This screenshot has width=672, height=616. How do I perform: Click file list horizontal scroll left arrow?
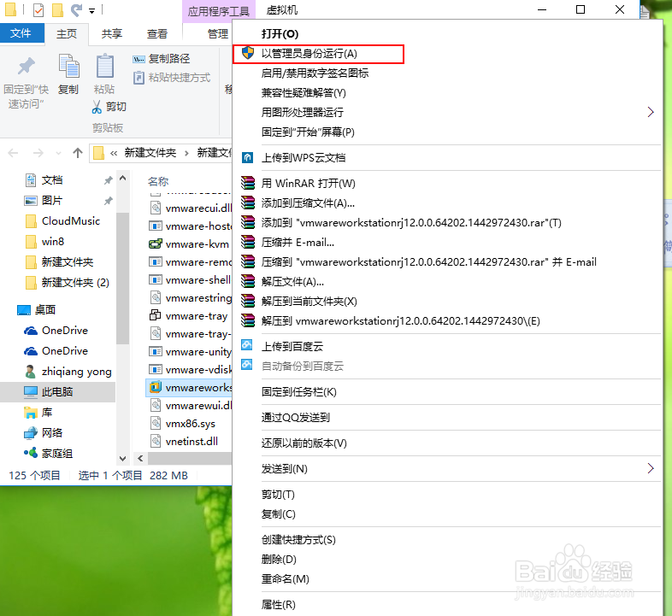[140, 458]
